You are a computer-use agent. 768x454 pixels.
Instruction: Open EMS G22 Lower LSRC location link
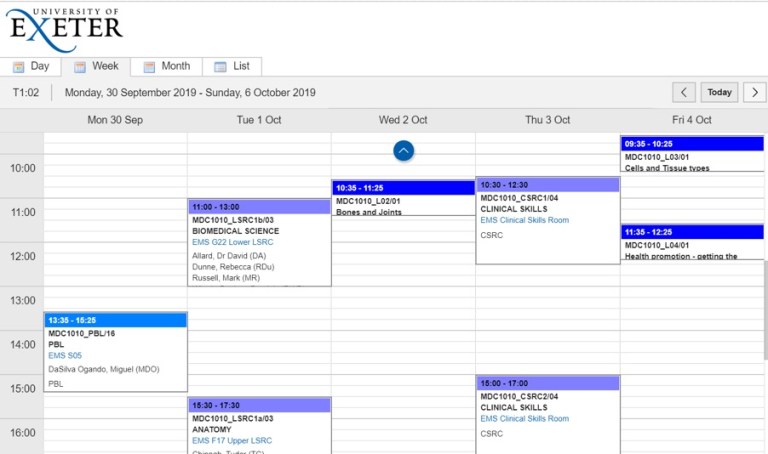[232, 242]
